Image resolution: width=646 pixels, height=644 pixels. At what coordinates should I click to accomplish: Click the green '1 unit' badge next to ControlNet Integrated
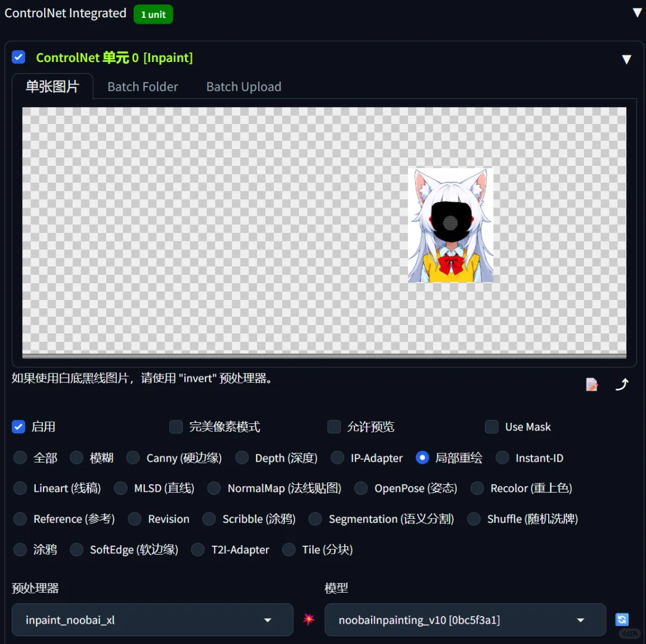tap(153, 14)
